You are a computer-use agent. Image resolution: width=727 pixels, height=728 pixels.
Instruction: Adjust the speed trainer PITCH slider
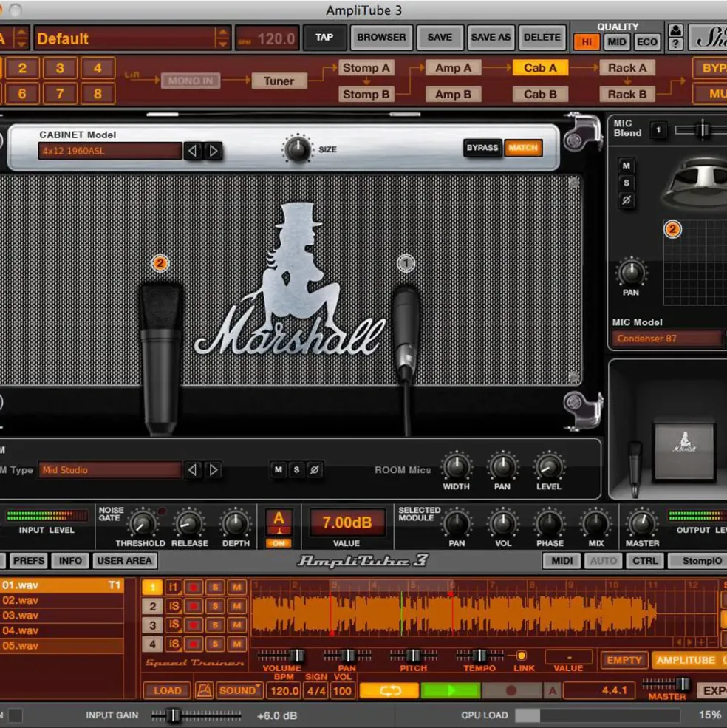[x=413, y=656]
